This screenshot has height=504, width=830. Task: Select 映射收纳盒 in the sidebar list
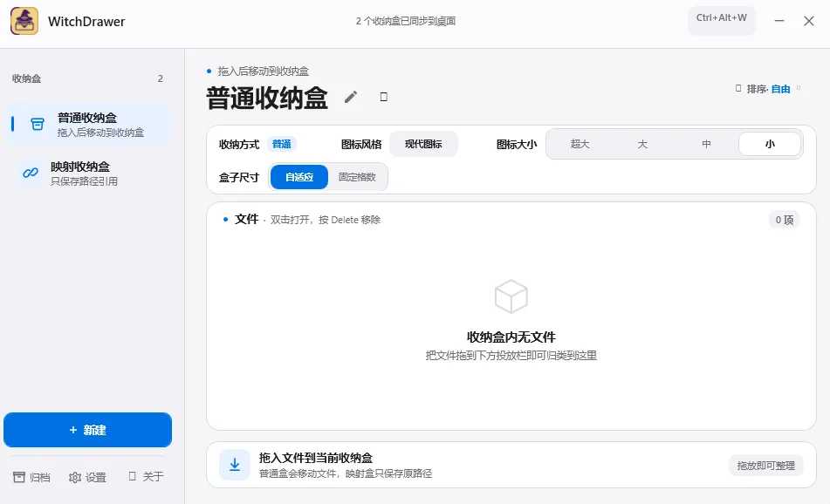(87, 173)
